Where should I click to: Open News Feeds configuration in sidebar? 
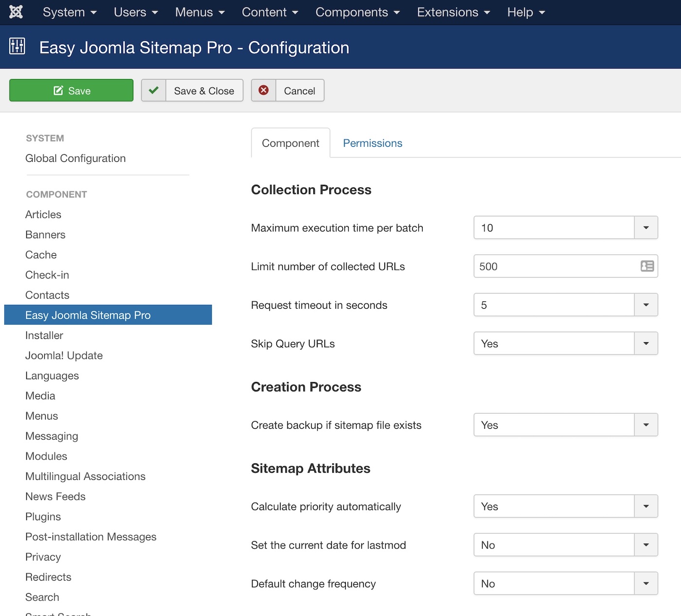click(55, 496)
